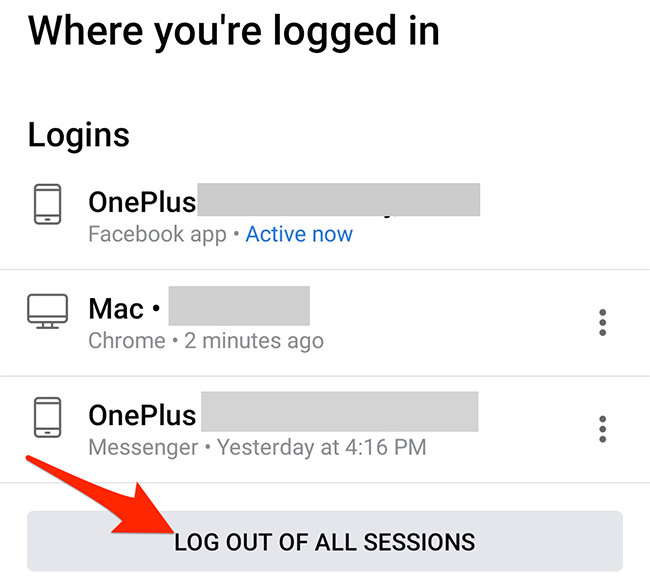The image size is (650, 586).
Task: Tap the Chrome browser label under Mac
Action: tap(127, 341)
